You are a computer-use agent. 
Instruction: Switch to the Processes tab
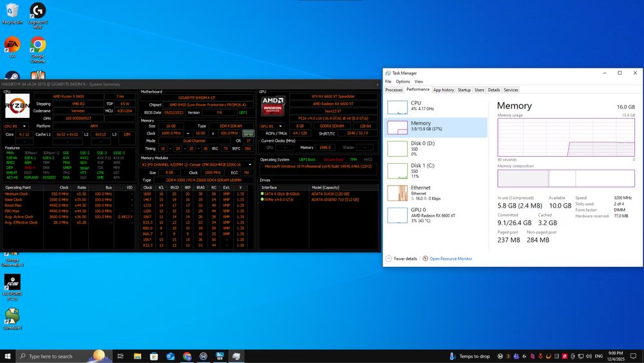pyautogui.click(x=394, y=90)
